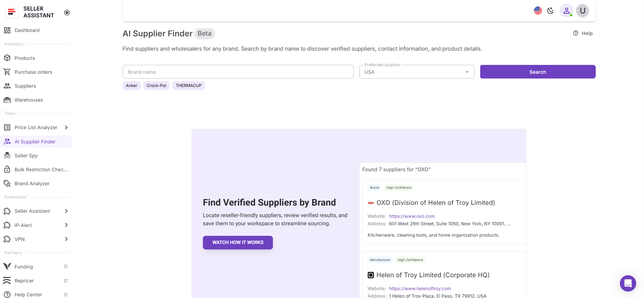Screen dimensions: 644x298
Task: Click inside the Brand name input field
Action: pyautogui.click(x=238, y=72)
